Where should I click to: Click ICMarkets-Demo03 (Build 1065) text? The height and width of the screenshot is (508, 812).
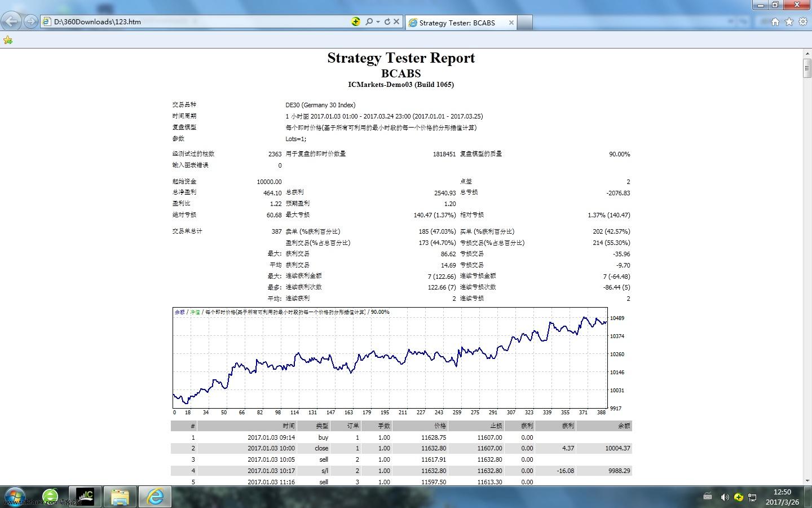401,85
